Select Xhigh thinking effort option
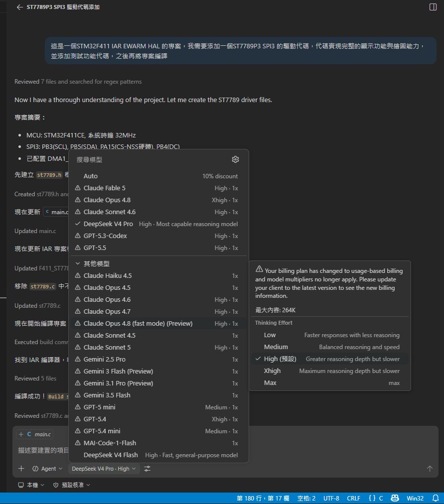444x504 pixels. 330,371
